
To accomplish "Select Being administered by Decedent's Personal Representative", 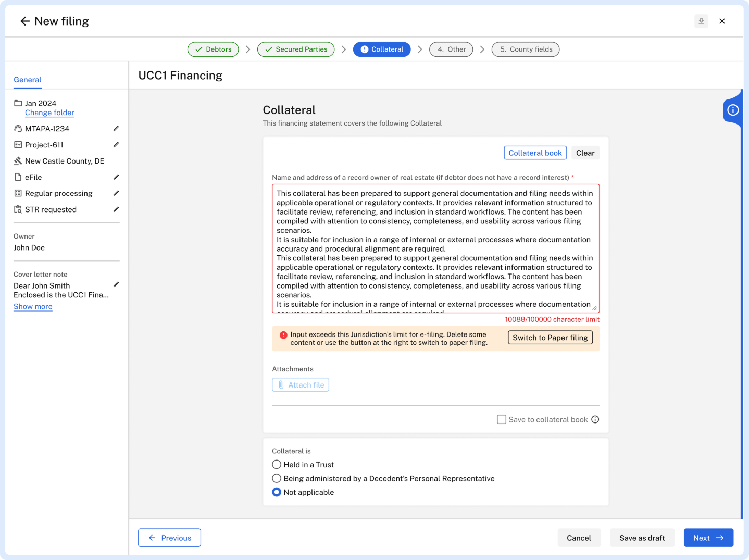I will (x=277, y=478).
